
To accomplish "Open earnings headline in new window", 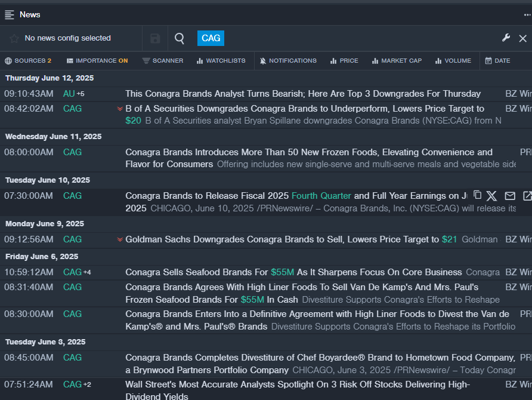I will (x=528, y=196).
